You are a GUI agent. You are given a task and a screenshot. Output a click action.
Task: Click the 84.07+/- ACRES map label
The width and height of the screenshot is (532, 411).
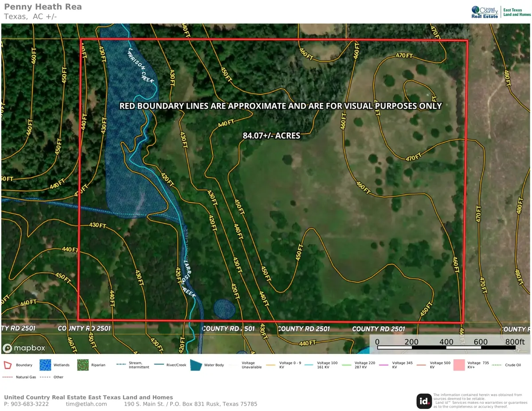[x=271, y=136]
